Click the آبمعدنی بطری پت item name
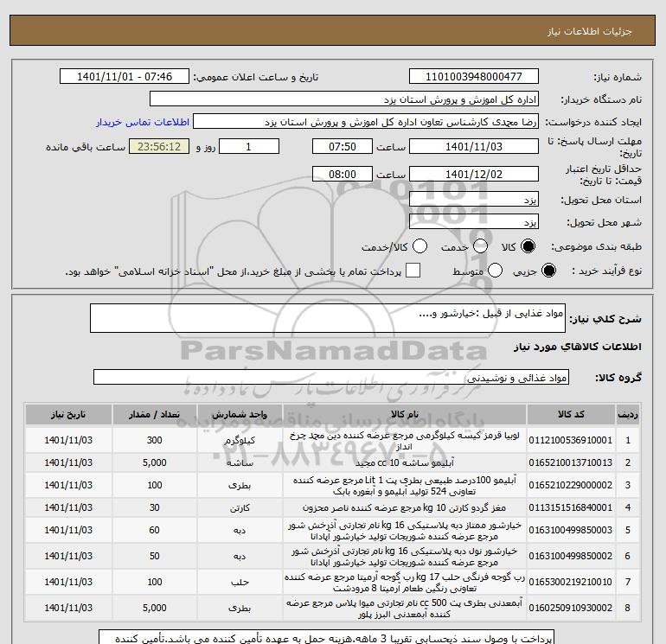Screen dimensions: 666x644 pyautogui.click(x=405, y=609)
